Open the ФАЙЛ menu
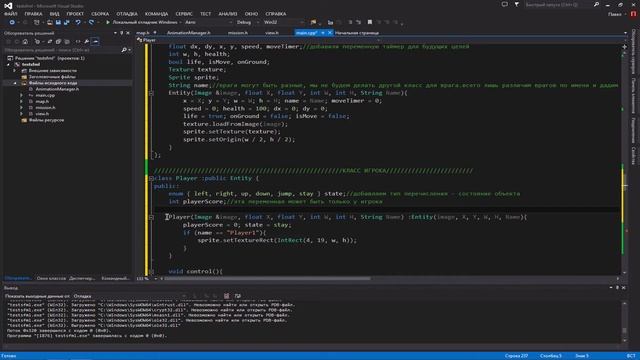640x360 pixels. coord(11,14)
